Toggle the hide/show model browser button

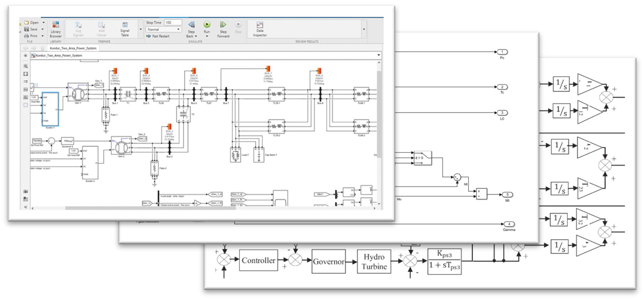tap(25, 56)
